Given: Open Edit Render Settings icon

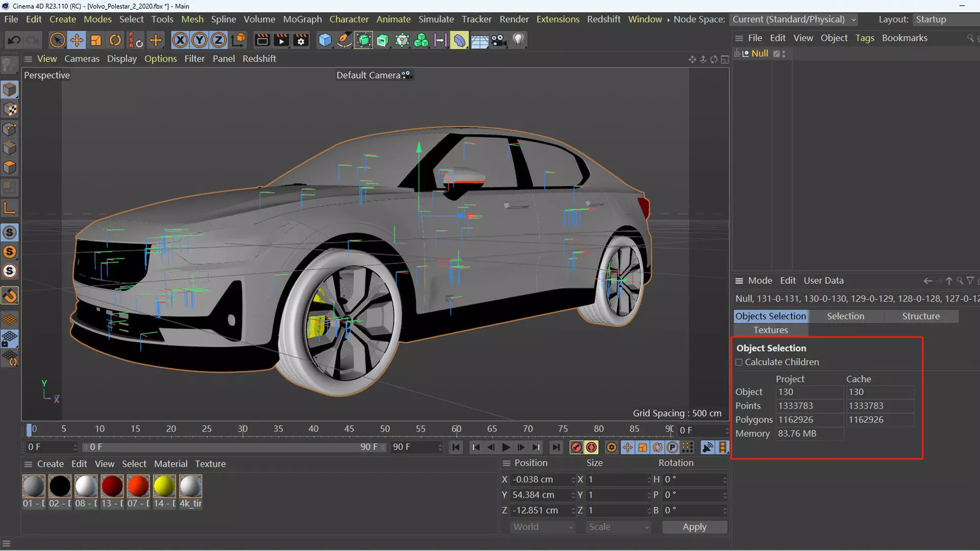Looking at the screenshot, I should pos(301,40).
